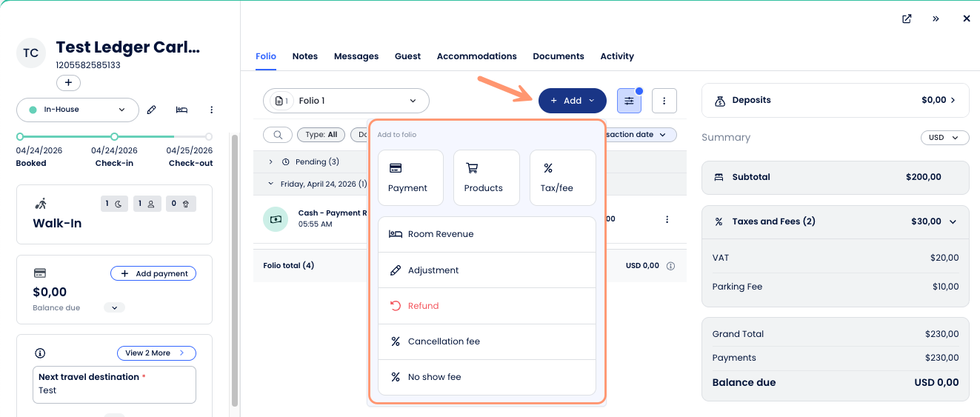Click the Grand Total $230,00 line
Image resolution: width=980 pixels, height=417 pixels.
835,334
